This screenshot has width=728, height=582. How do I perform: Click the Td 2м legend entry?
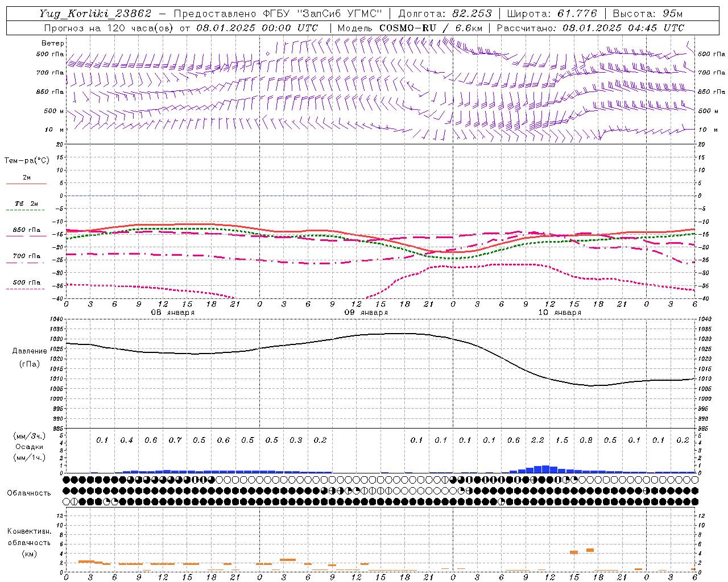point(26,203)
